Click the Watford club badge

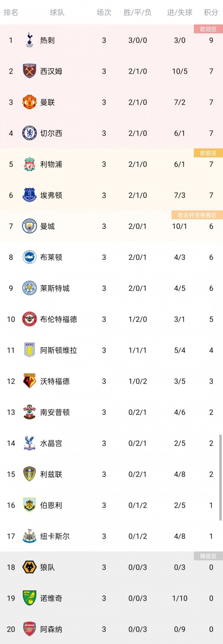tap(29, 381)
